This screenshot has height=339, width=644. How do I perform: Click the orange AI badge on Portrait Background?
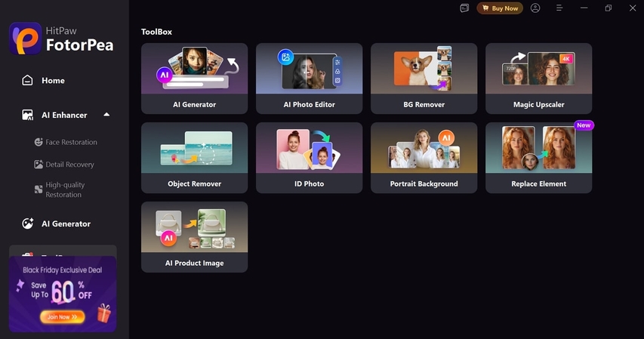[446, 138]
